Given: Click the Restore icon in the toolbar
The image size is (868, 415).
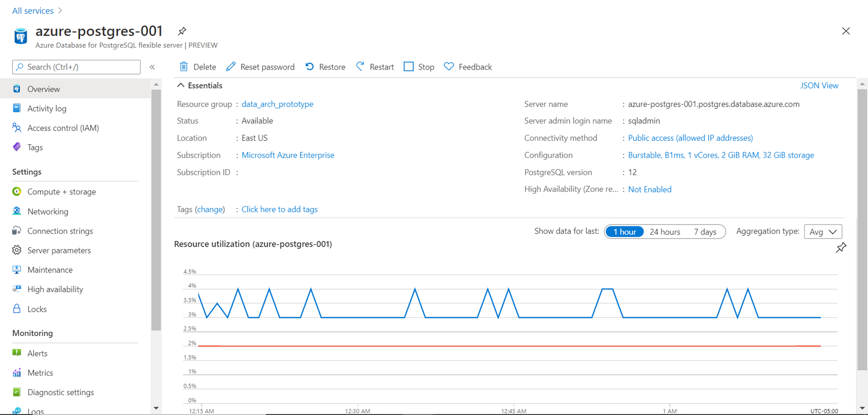Looking at the screenshot, I should [309, 66].
